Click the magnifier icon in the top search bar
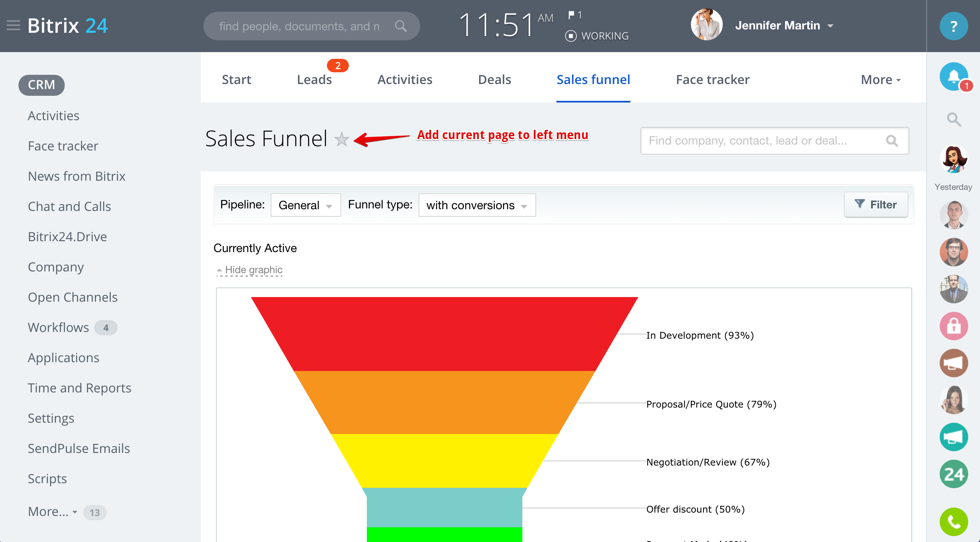The image size is (980, 542). tap(401, 26)
